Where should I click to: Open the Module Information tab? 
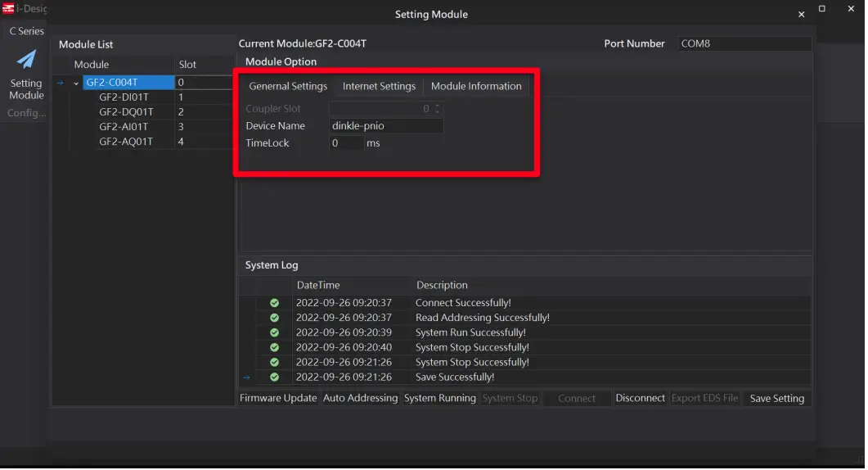476,86
